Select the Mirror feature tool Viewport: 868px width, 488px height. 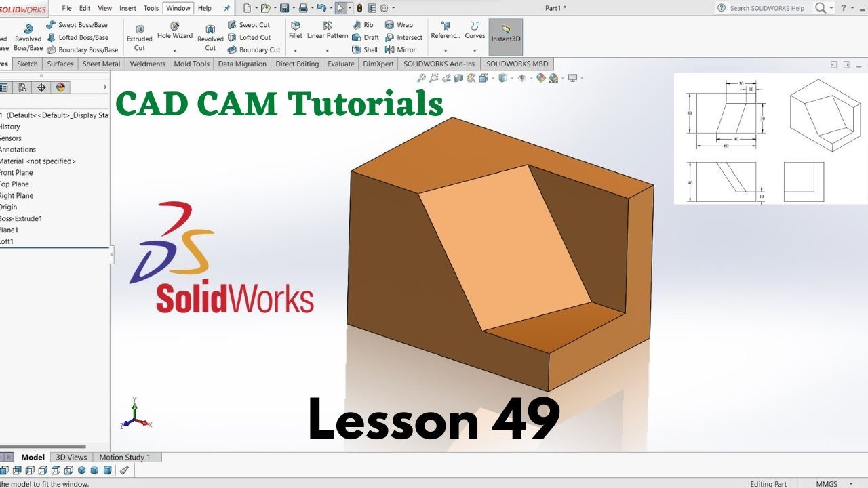[400, 49]
